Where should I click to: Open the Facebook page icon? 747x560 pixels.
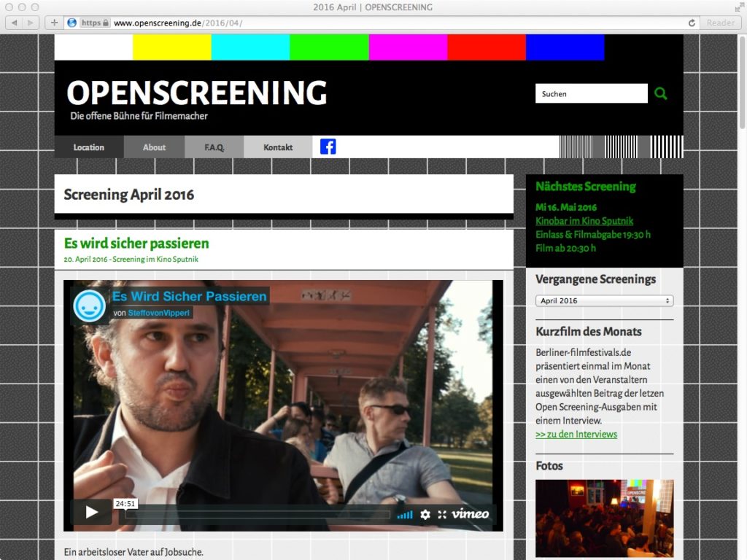coord(328,147)
